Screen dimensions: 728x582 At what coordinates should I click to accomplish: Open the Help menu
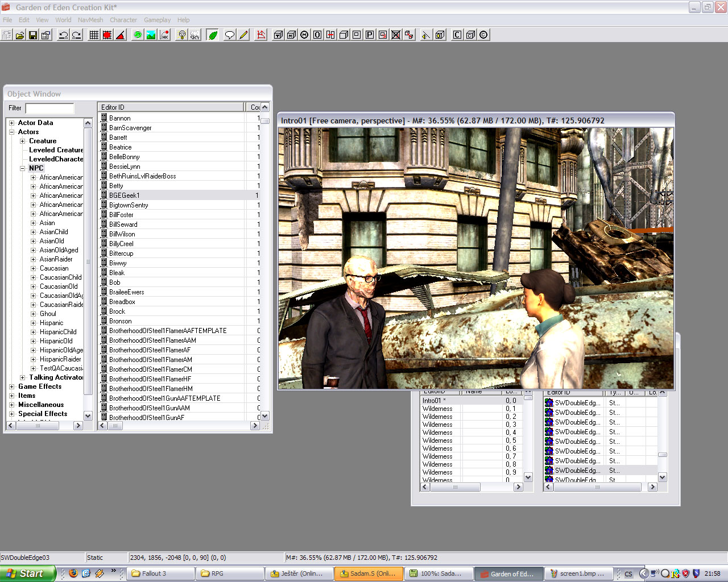pos(183,20)
